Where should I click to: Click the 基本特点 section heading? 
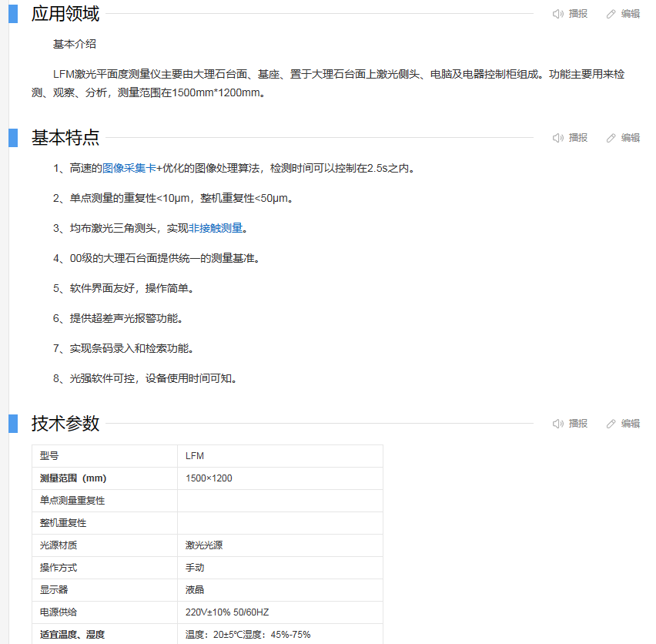[x=65, y=138]
